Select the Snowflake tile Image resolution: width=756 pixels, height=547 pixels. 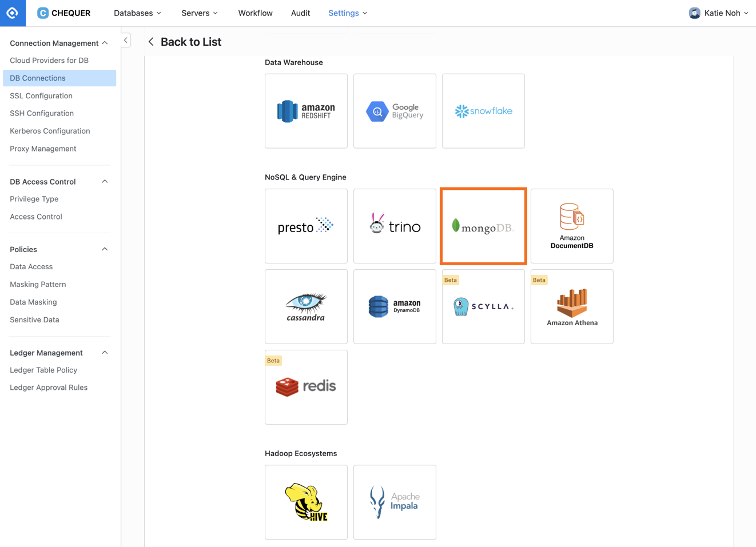(483, 111)
